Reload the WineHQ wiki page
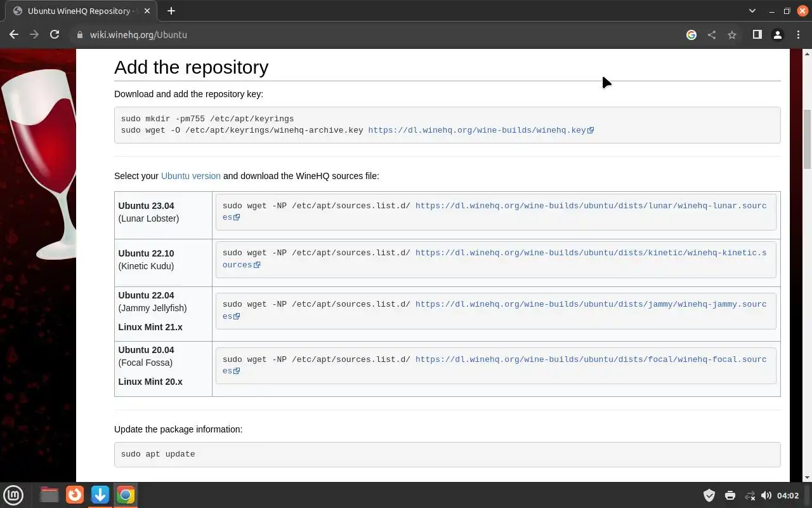Screen dimensions: 812x508 click(55, 35)
